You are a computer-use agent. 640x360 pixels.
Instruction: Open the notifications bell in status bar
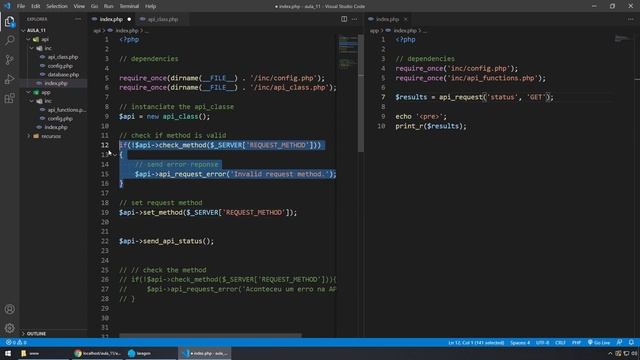click(x=631, y=342)
